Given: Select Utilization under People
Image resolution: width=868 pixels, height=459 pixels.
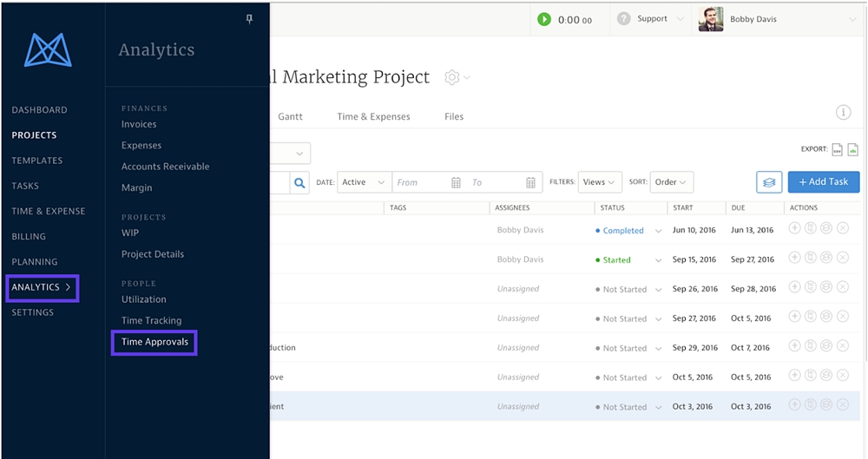Looking at the screenshot, I should (x=143, y=299).
